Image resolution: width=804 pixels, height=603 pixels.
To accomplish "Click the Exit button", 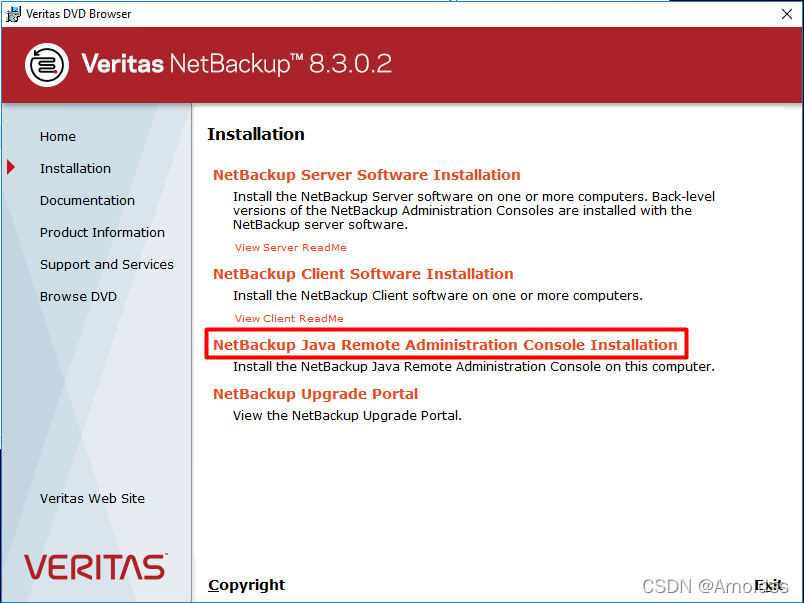I will tap(768, 585).
